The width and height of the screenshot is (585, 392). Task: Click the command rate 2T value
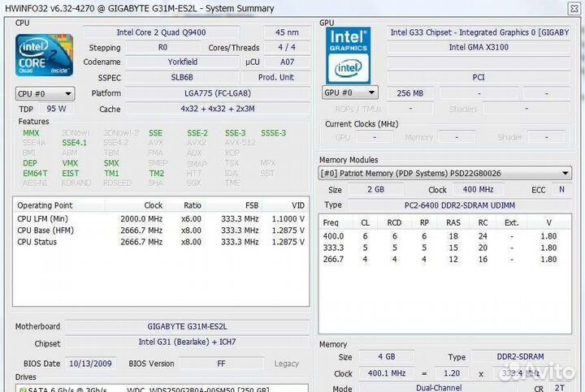coord(559,387)
